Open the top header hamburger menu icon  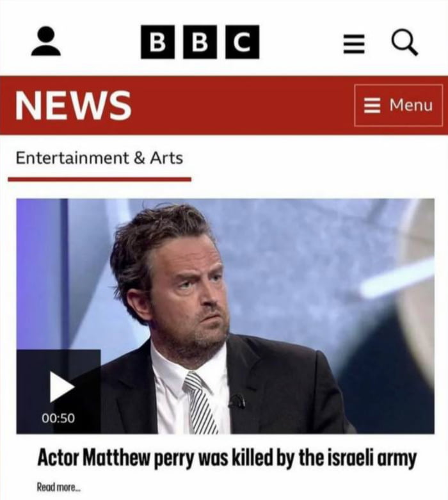[x=354, y=44]
